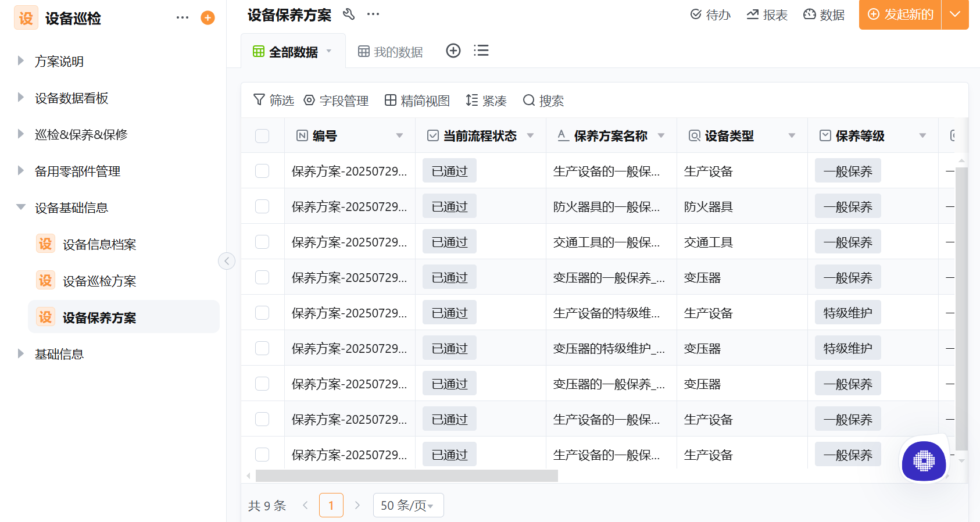Click the 筛选 filter tool
Screen dimensions: 980x522
[274, 101]
